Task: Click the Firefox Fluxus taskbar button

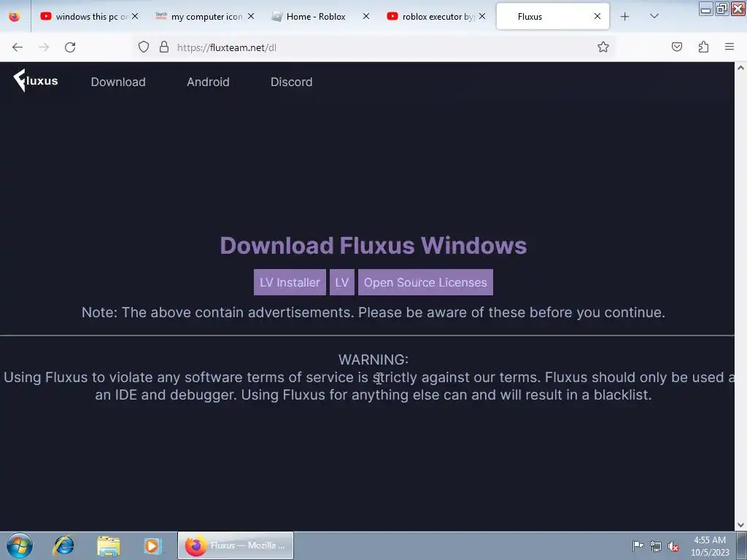Action: pos(236,545)
